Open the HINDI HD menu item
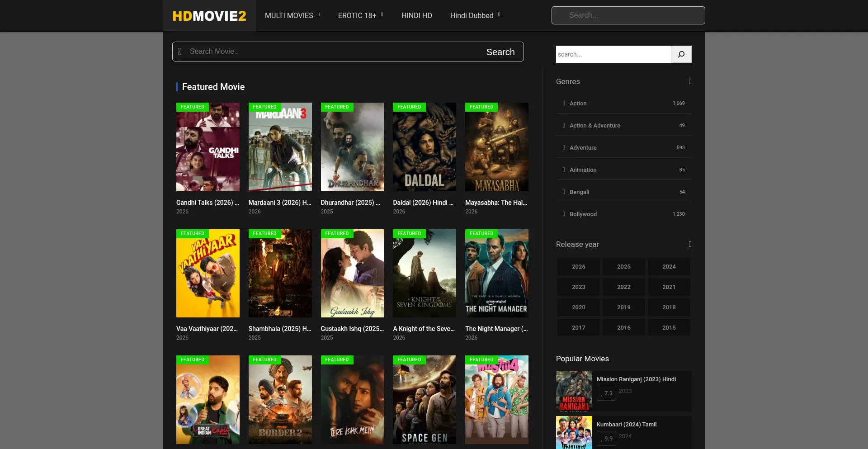 pyautogui.click(x=417, y=15)
